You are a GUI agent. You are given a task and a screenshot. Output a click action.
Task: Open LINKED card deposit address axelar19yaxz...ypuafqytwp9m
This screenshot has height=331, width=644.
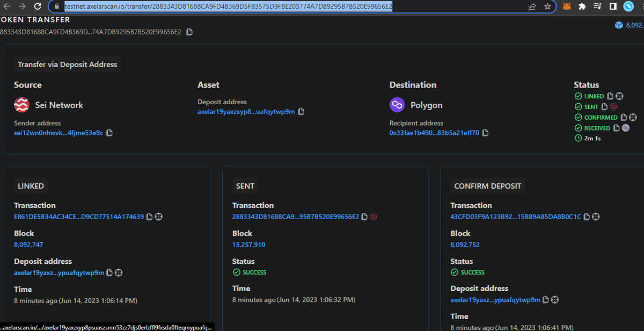[x=59, y=272]
